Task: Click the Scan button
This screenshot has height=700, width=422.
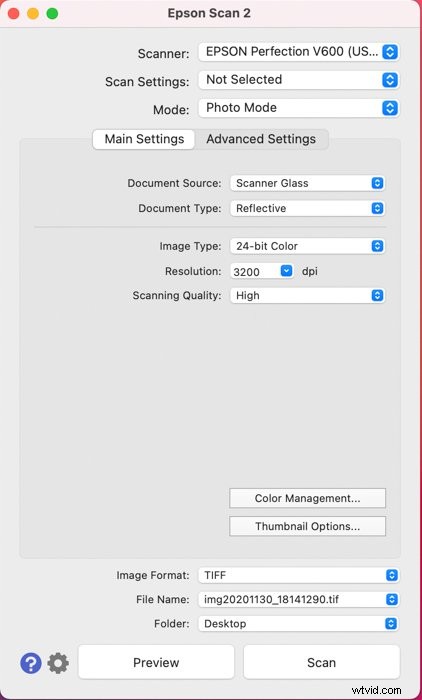Action: 322,662
